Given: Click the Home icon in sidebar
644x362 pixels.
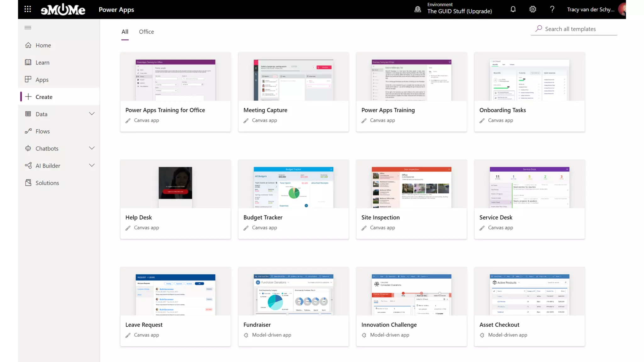Looking at the screenshot, I should click(x=28, y=45).
